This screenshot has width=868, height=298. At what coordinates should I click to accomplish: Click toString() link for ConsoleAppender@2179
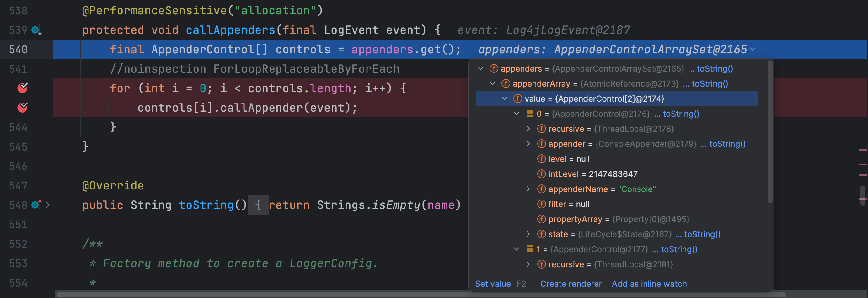click(x=727, y=144)
